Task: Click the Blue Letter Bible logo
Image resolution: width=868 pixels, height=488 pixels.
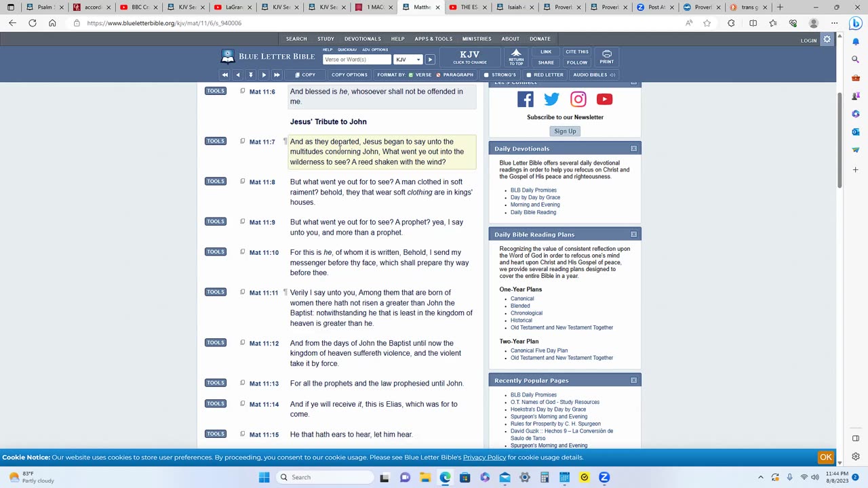Action: click(x=269, y=56)
